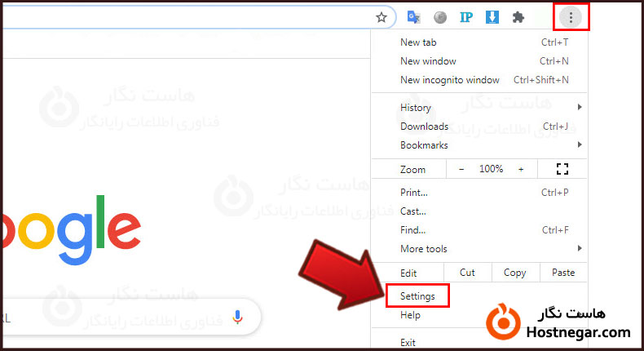Open the IP extension icon
Image resolution: width=644 pixels, height=351 pixels.
[x=466, y=17]
